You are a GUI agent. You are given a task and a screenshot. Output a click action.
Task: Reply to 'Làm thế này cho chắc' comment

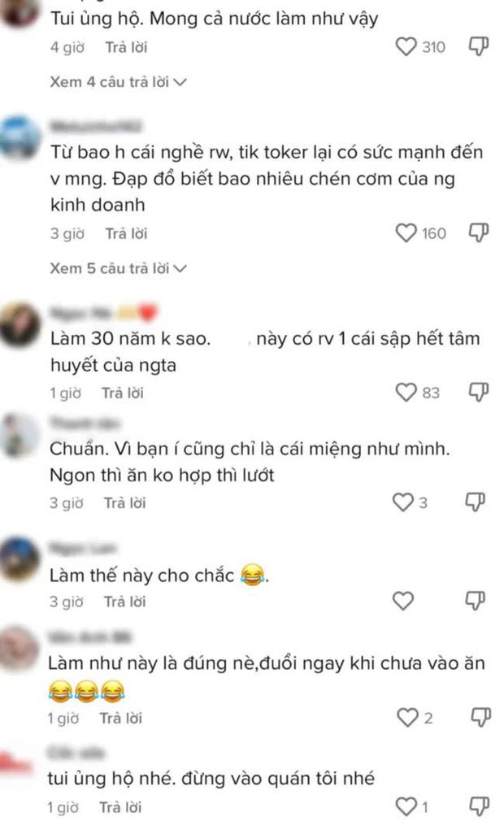tap(124, 602)
